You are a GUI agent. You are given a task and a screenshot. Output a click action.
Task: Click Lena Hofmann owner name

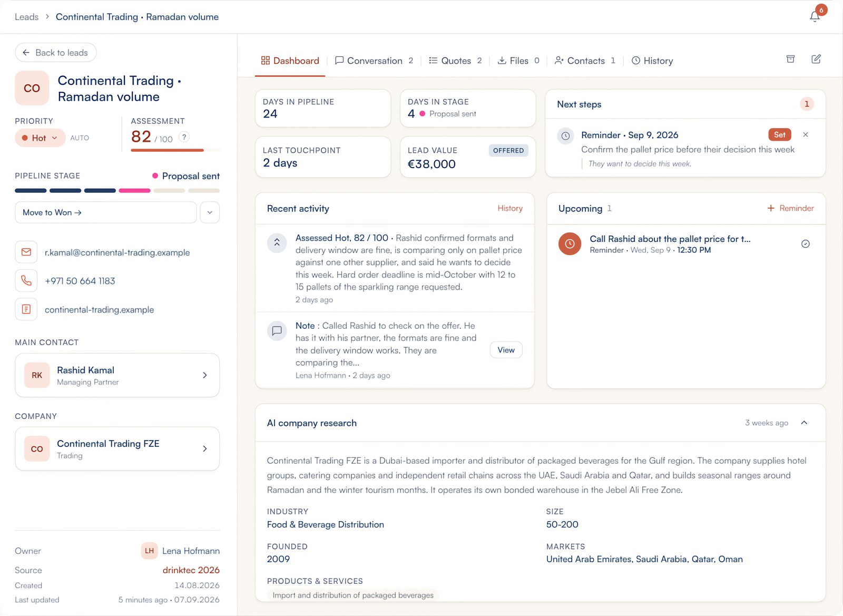click(x=191, y=551)
